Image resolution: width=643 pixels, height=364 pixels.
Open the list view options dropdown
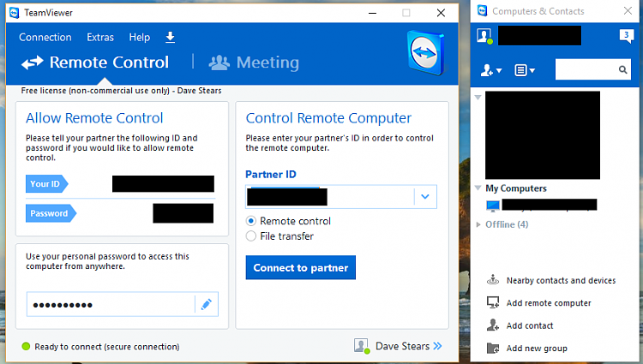point(525,70)
